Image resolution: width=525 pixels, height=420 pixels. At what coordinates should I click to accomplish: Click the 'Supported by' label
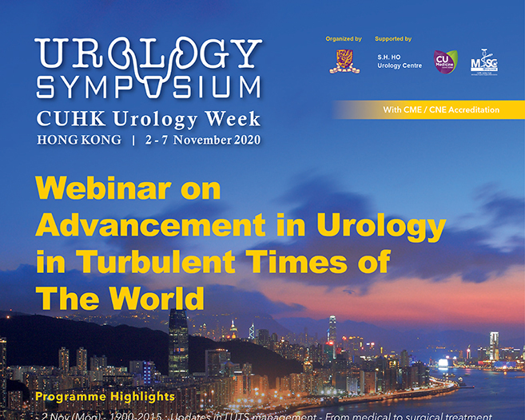point(393,38)
